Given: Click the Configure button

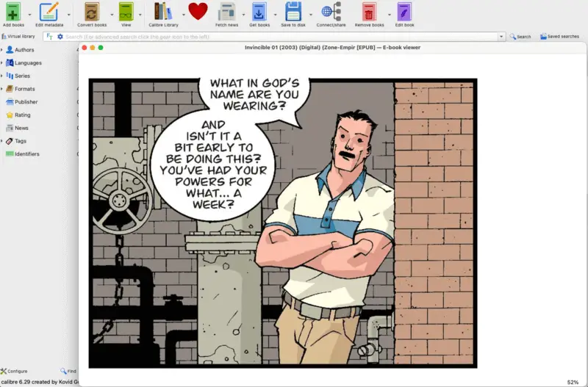Looking at the screenshot, I should pyautogui.click(x=14, y=371).
